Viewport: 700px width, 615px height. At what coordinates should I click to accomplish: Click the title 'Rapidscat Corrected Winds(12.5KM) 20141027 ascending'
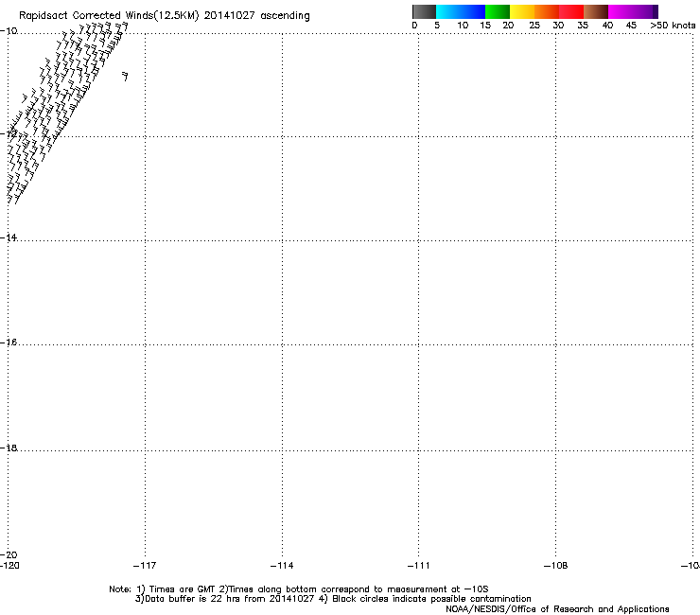click(165, 16)
